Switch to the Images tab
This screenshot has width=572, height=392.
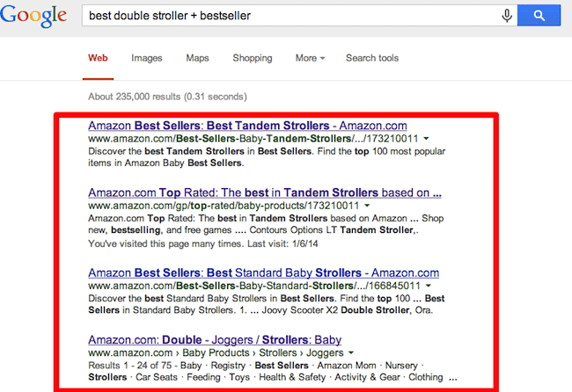coord(146,58)
